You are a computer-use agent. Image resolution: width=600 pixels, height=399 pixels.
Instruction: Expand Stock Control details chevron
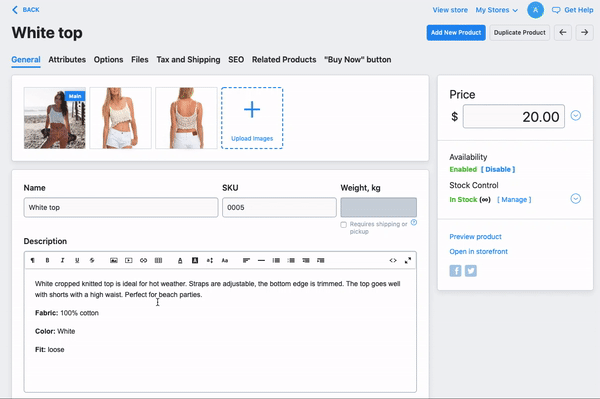coord(576,199)
